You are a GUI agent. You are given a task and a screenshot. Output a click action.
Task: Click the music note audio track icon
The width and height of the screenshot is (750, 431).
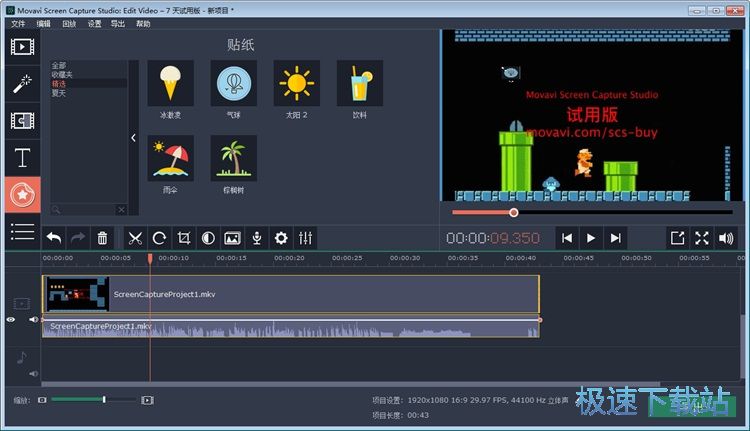22,357
